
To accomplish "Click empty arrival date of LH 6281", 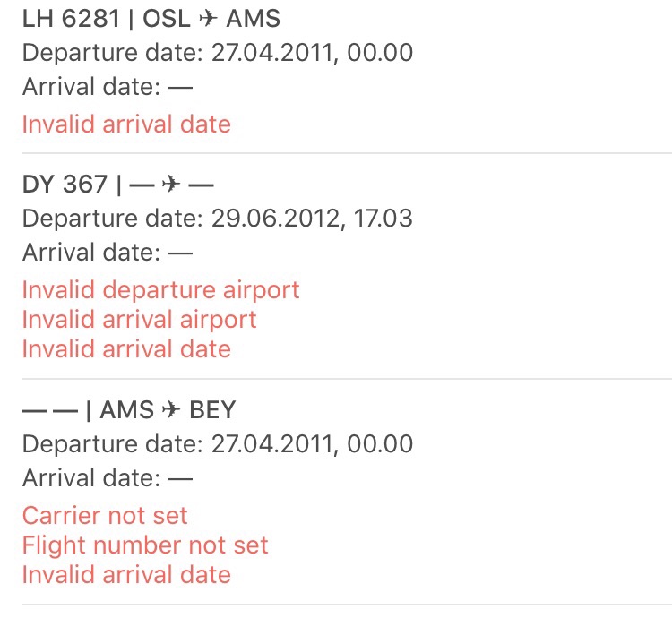I will pyautogui.click(x=180, y=88).
